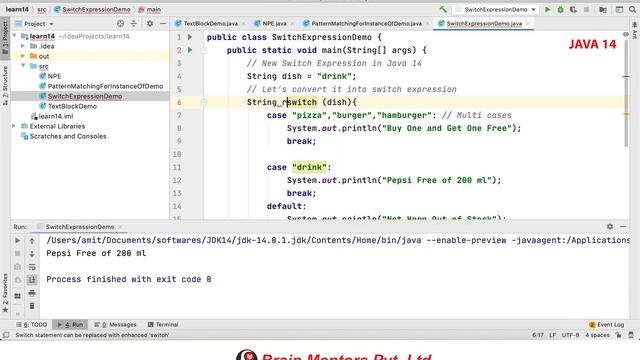Hide the Run tool window
The height and width of the screenshot is (360, 640).
(x=623, y=227)
